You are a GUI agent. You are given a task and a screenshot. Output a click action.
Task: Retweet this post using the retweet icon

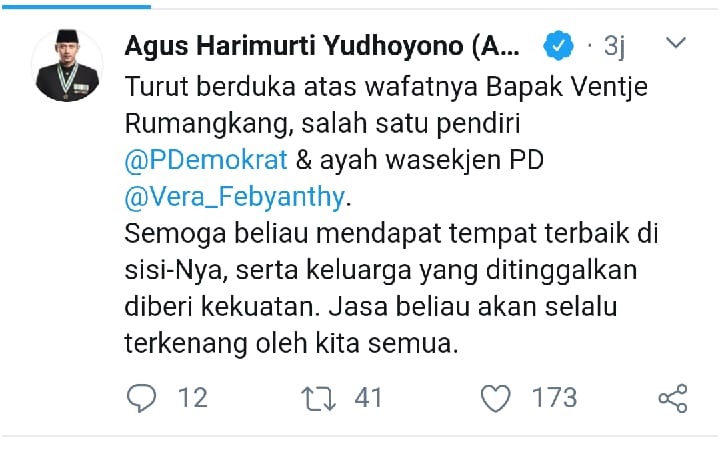[x=318, y=398]
